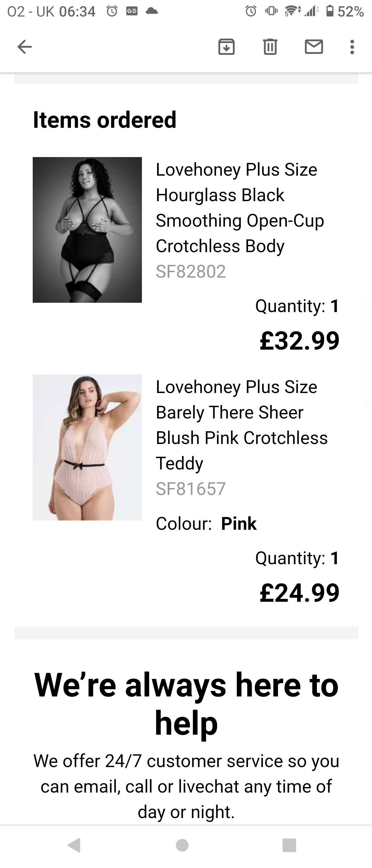Image resolution: width=372 pixels, height=868 pixels.
Task: Tap the Android back navigation button
Action: [74, 845]
